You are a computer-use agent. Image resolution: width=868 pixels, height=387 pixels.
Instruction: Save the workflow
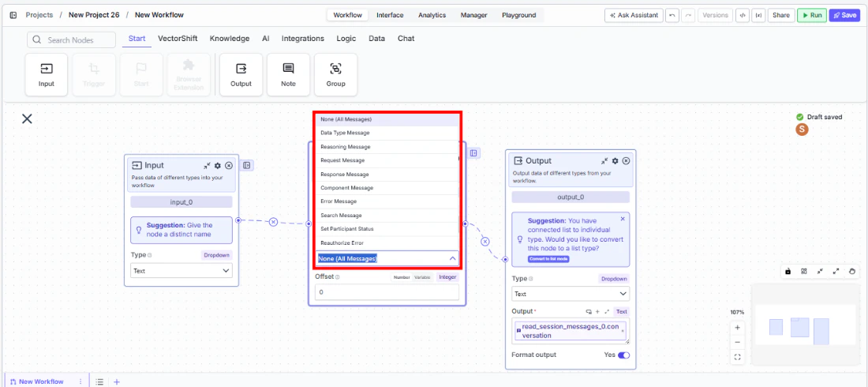[x=844, y=15]
